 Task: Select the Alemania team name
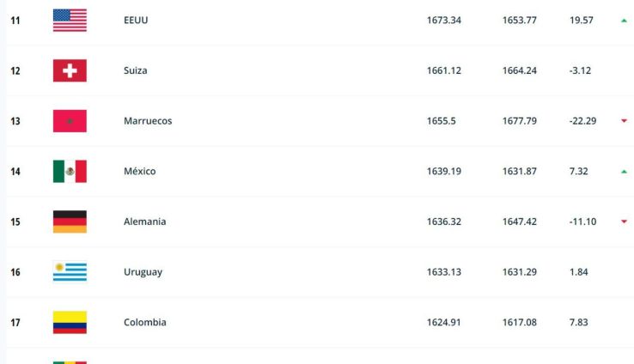coord(144,221)
